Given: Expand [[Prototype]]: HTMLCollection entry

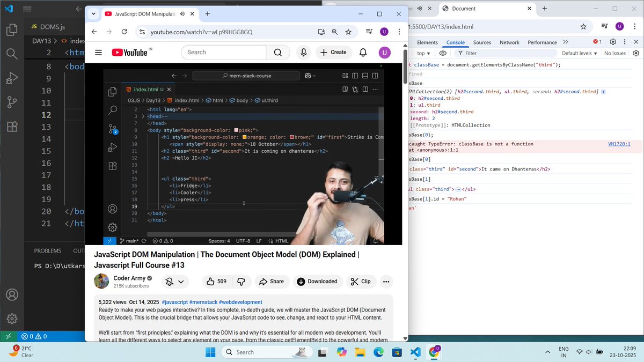Looking at the screenshot, I should point(449,125).
